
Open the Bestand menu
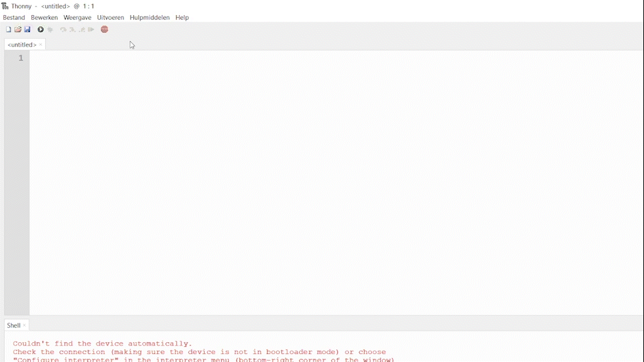tap(14, 17)
